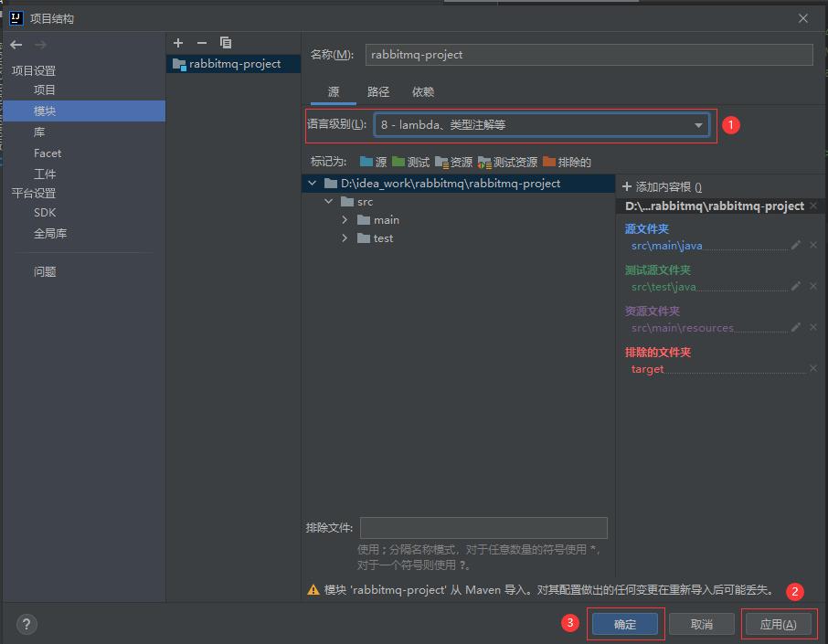This screenshot has width=828, height=644.
Task: Mark folder as 排除的
Action: click(567, 162)
